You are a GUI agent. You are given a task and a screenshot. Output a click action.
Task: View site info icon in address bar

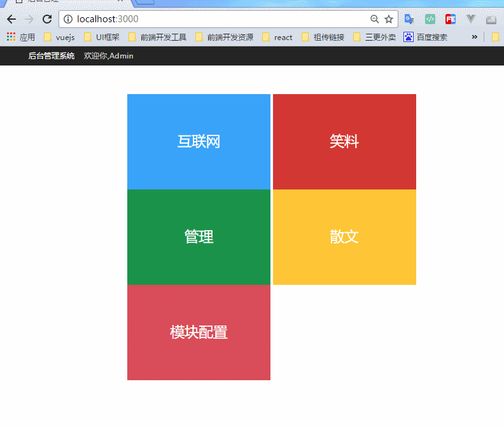68,19
